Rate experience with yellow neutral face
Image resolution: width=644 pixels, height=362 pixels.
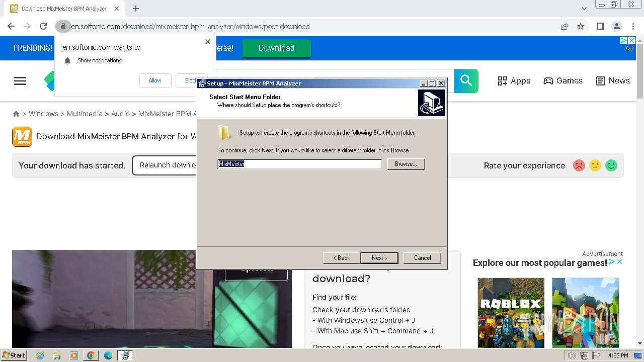point(595,165)
